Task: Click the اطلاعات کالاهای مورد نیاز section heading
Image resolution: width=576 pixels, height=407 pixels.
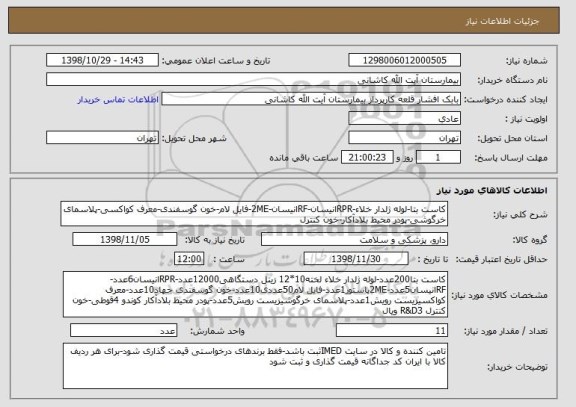Action: (x=492, y=190)
